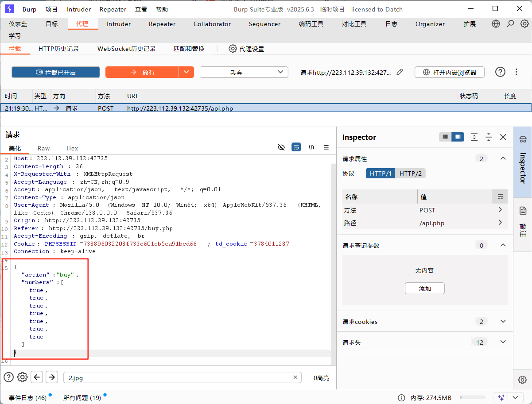Go to previous search match arrow

(x=37, y=377)
